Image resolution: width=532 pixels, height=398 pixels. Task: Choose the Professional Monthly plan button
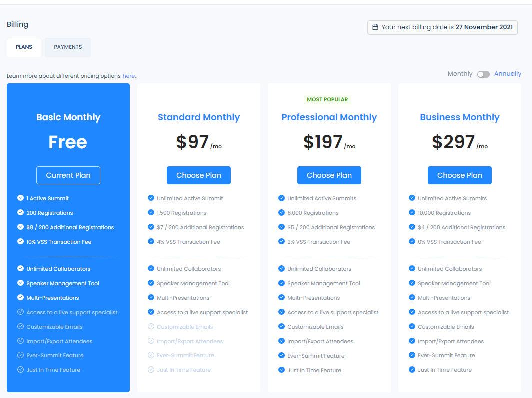pyautogui.click(x=329, y=175)
